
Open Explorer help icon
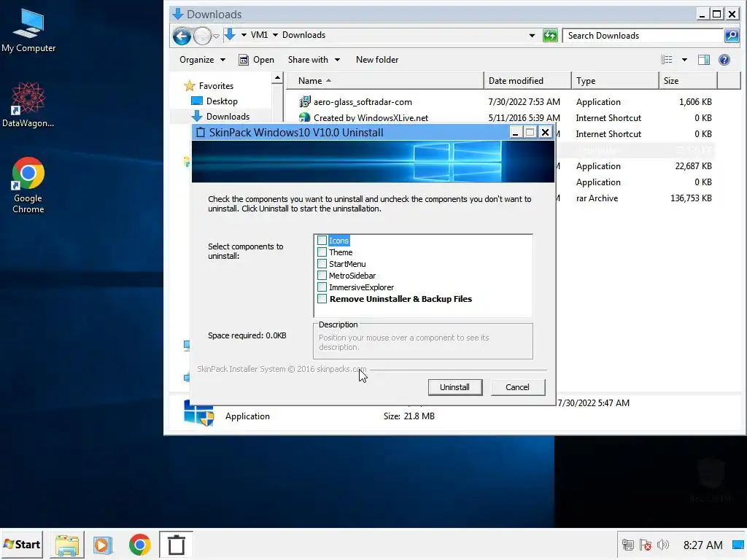pos(724,60)
